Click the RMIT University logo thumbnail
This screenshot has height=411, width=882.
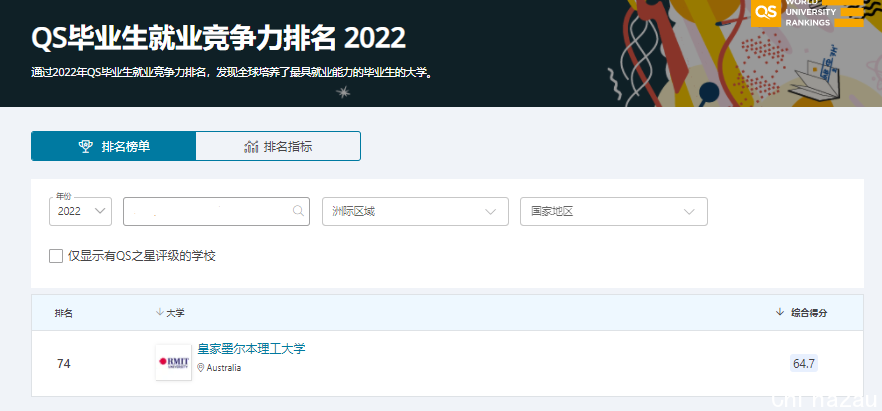(x=173, y=362)
